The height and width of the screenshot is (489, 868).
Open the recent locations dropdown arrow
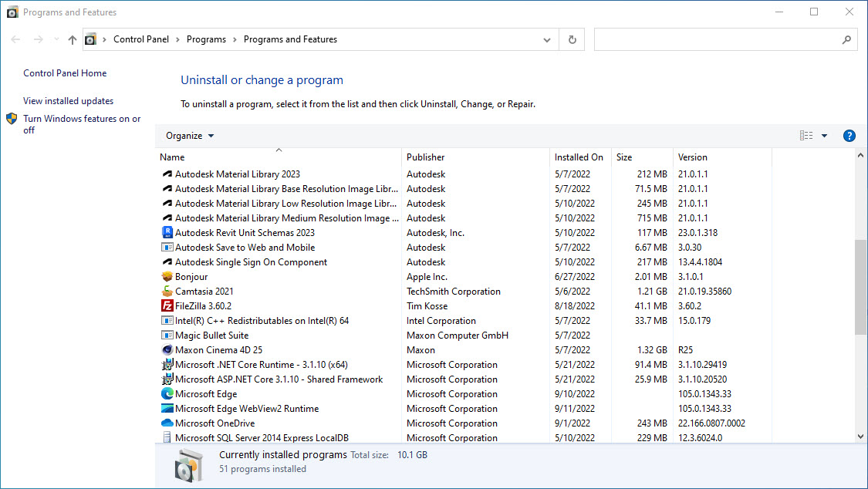click(x=56, y=39)
